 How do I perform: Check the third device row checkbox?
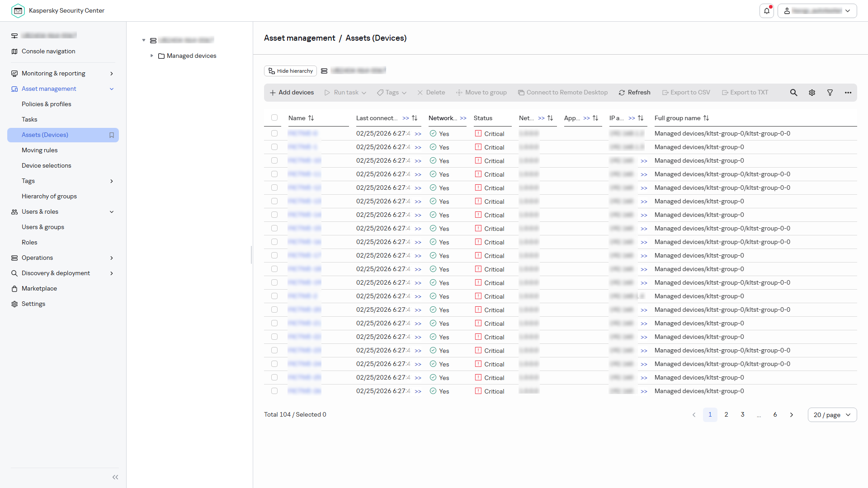(274, 160)
